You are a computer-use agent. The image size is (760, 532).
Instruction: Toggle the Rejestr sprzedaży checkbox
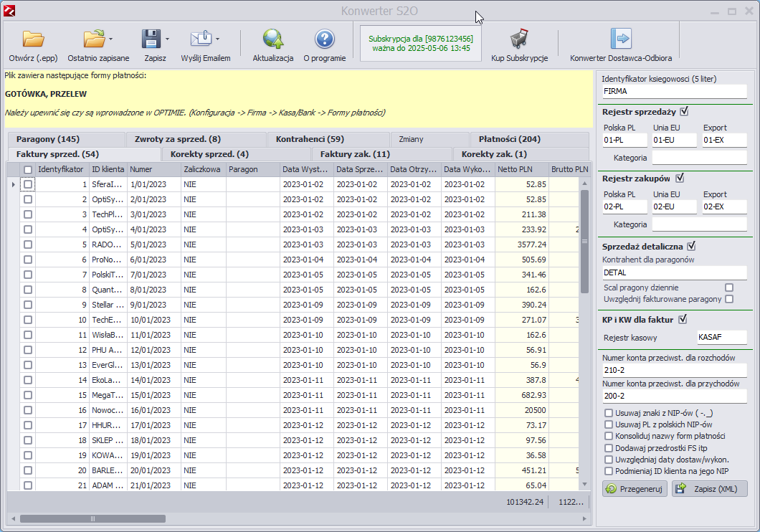point(684,111)
